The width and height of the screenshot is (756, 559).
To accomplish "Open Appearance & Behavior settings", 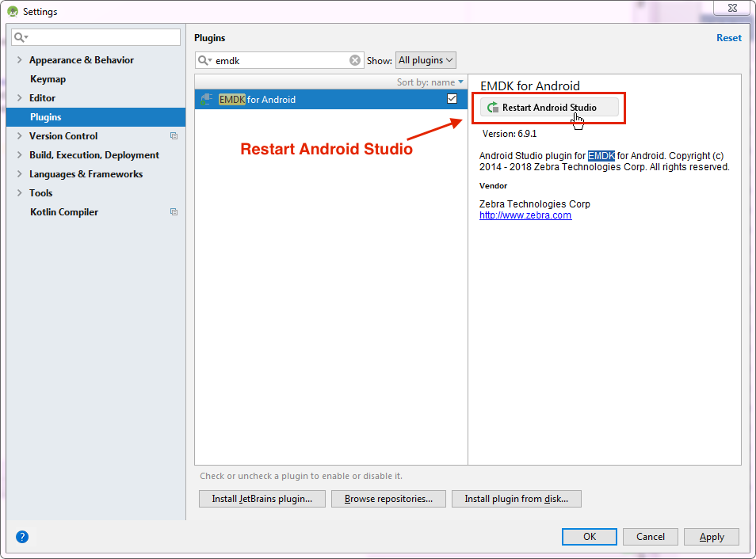I will pyautogui.click(x=82, y=59).
